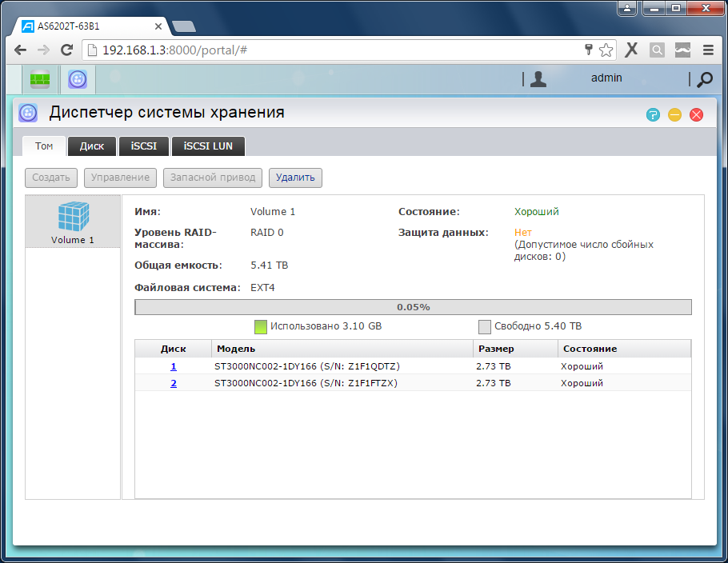This screenshot has width=728, height=563.
Task: Open the Chrome hamburger menu
Action: [708, 50]
